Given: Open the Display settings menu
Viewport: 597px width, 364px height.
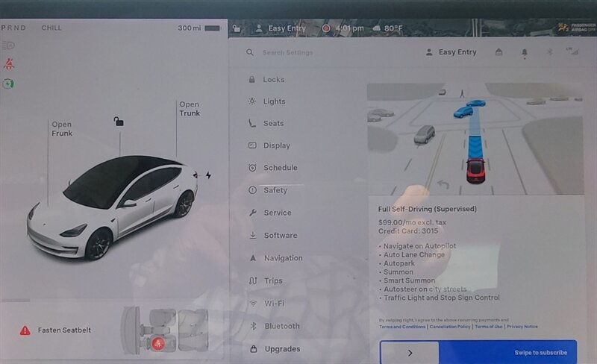Looking at the screenshot, I should pyautogui.click(x=269, y=145).
